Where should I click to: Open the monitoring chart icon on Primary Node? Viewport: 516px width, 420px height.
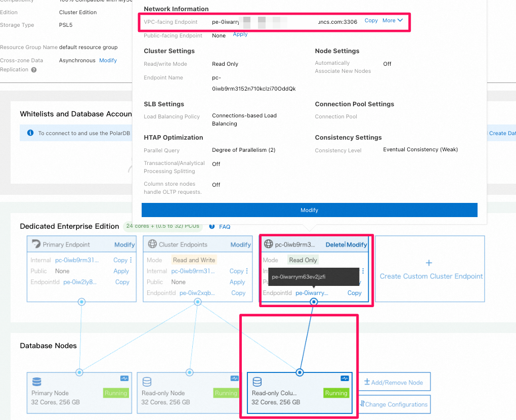(124, 379)
